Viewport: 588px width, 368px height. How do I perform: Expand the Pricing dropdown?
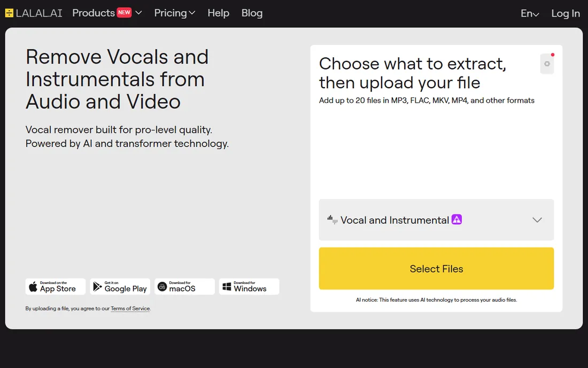click(x=175, y=13)
